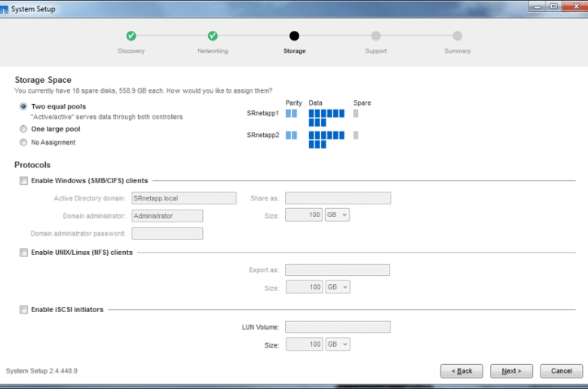Minimize the System Setup window
588x389 pixels.
(537, 6)
